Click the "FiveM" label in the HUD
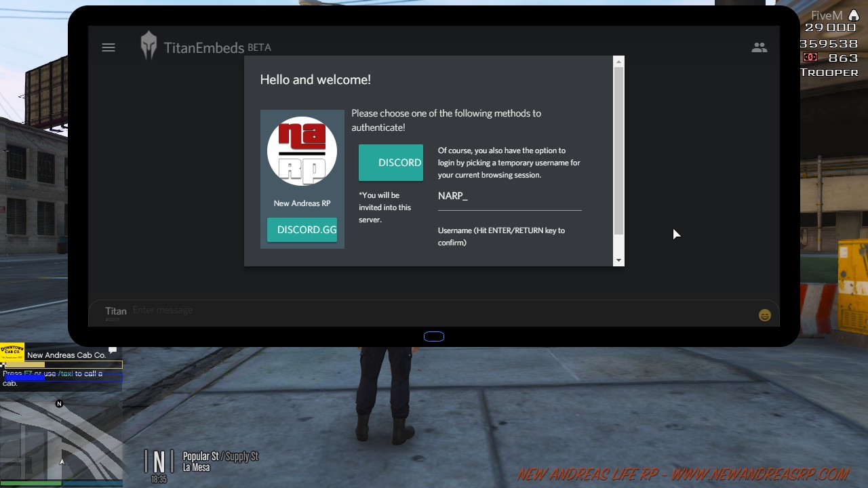Viewport: 868px width, 488px height. click(x=827, y=16)
